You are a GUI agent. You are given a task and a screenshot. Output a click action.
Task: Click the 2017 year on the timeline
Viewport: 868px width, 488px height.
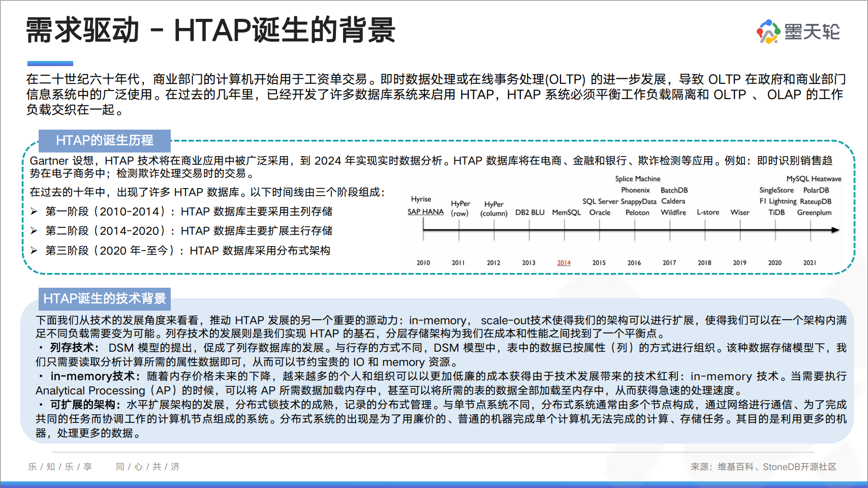tap(669, 263)
